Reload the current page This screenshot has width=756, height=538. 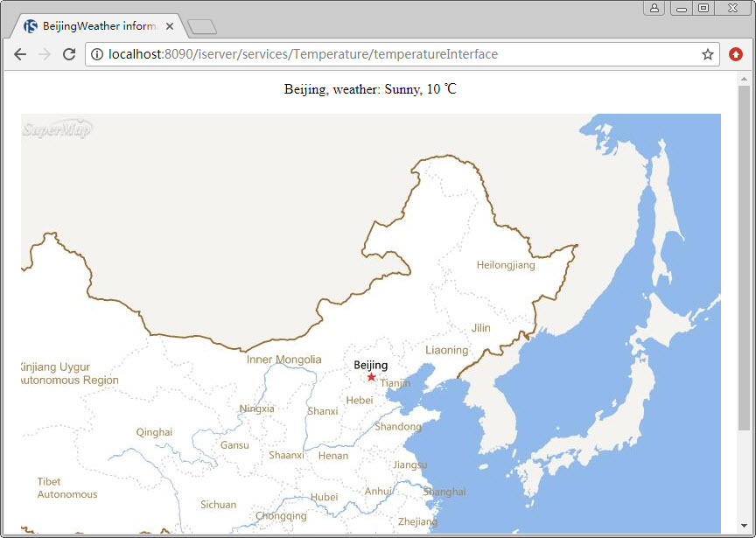[x=69, y=54]
